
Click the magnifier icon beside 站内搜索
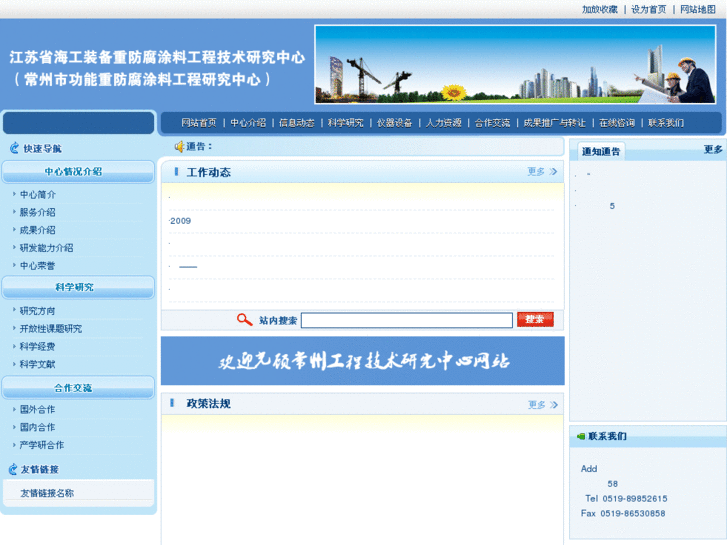pos(244,320)
